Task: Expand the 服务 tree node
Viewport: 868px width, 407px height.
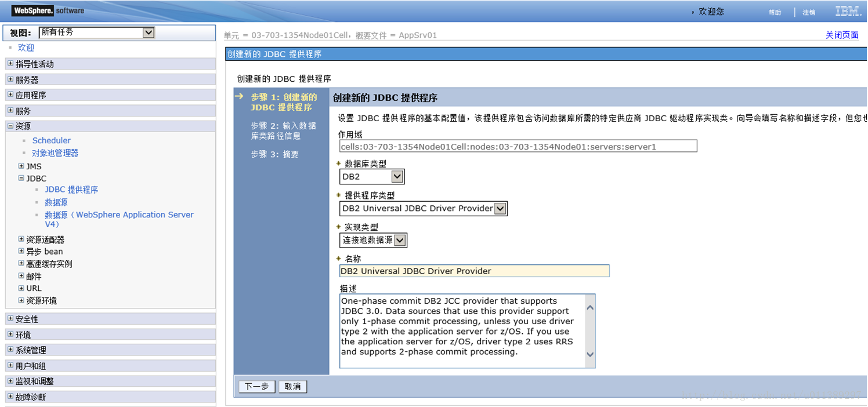Action: [10, 110]
